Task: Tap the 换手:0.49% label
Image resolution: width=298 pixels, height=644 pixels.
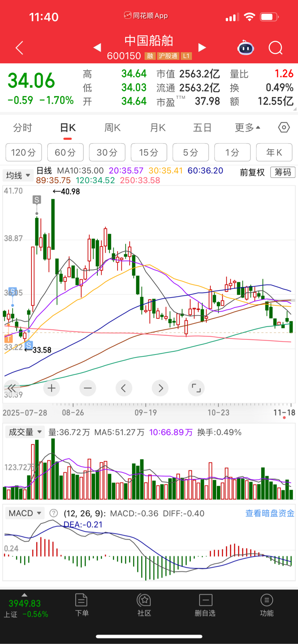Action: pos(219,432)
